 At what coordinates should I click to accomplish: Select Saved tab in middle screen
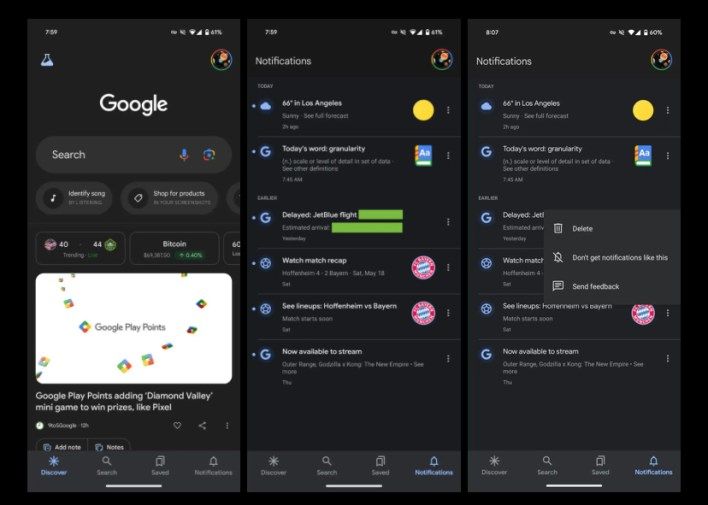tap(380, 466)
